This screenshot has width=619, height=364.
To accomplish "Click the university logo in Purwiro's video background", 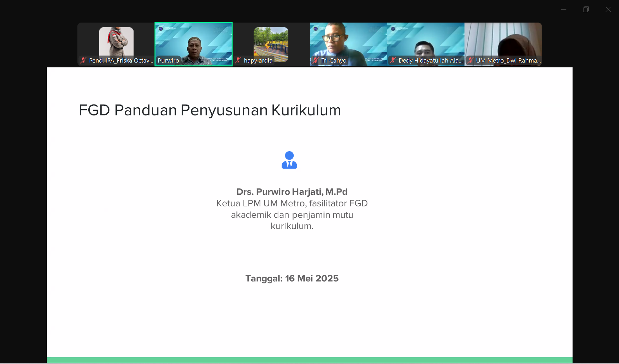I will click(x=161, y=29).
